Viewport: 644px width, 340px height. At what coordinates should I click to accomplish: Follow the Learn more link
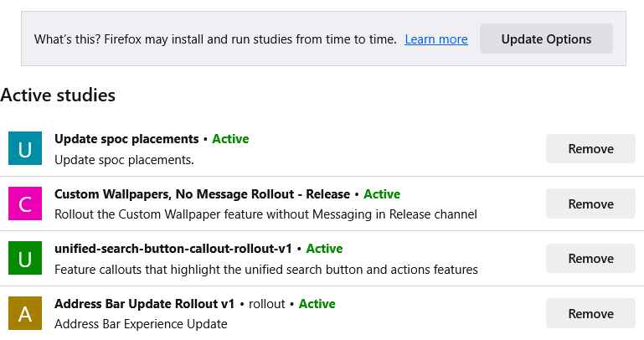click(436, 39)
